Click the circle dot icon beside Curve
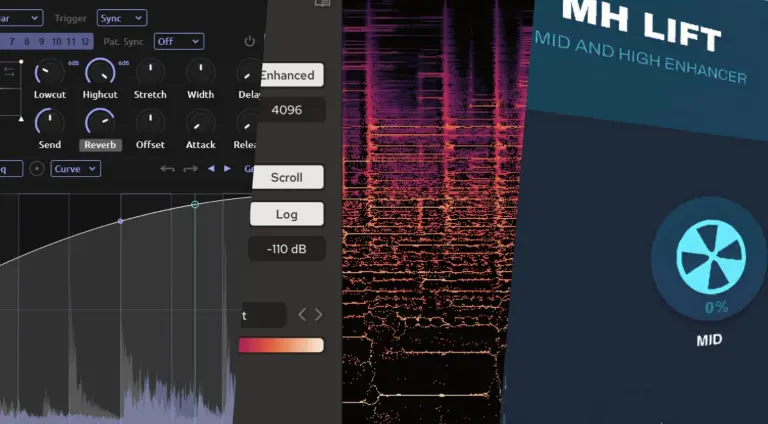768x424 pixels. click(x=37, y=169)
